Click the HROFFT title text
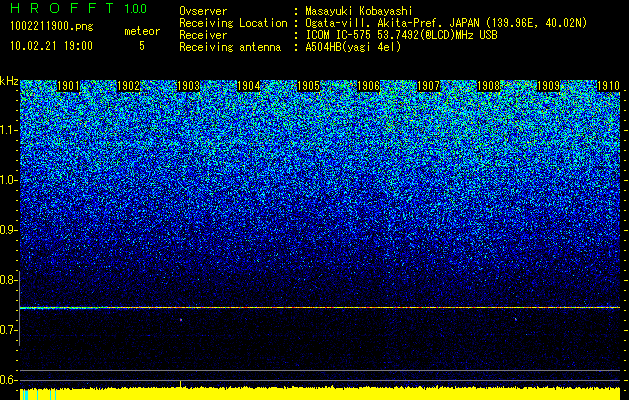Image resolution: width=629 pixels, height=400 pixels. [x=62, y=8]
